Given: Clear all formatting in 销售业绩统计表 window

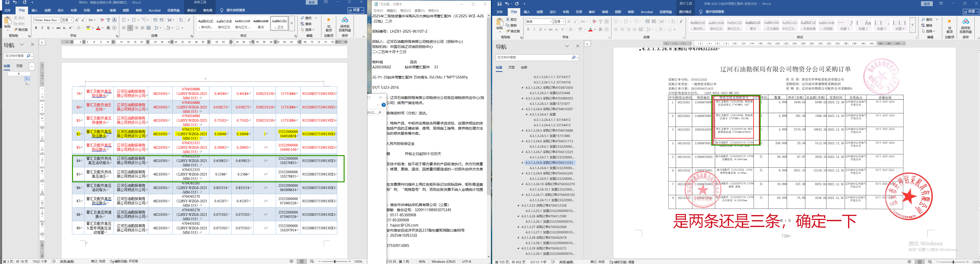Looking at the screenshot, I should [102, 20].
